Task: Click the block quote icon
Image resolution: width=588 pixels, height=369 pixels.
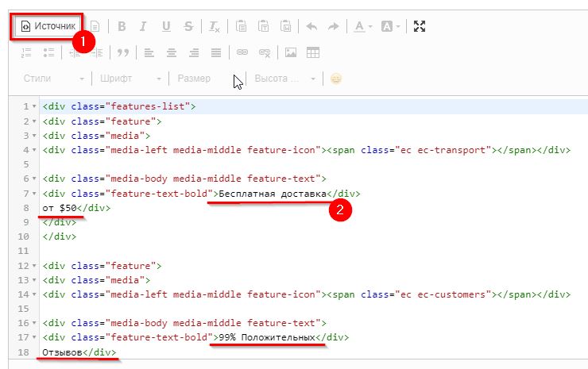Action: pos(122,52)
